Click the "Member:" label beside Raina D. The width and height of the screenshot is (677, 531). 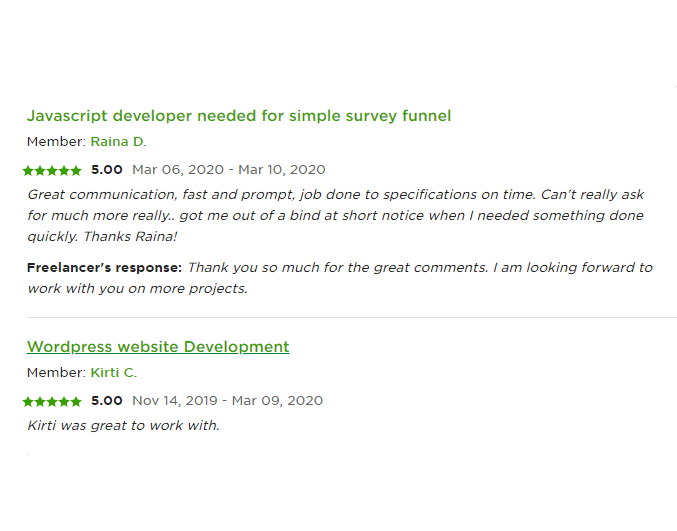[57, 142]
